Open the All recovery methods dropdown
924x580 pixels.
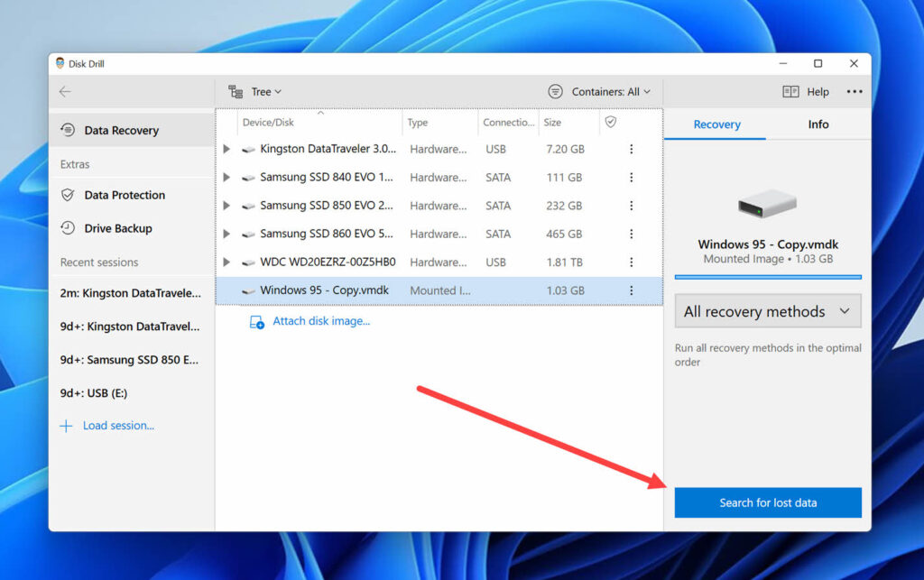coord(767,310)
